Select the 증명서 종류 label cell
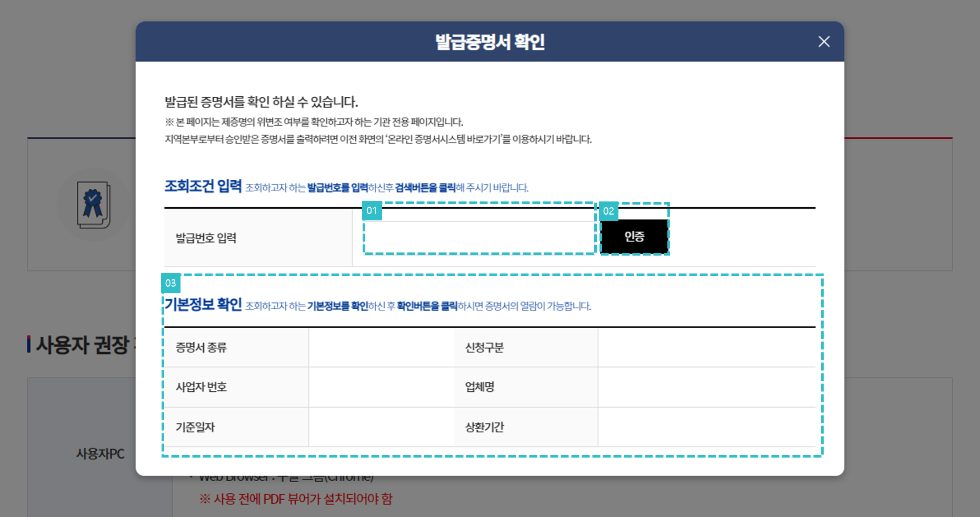The height and width of the screenshot is (517, 980). click(x=236, y=348)
